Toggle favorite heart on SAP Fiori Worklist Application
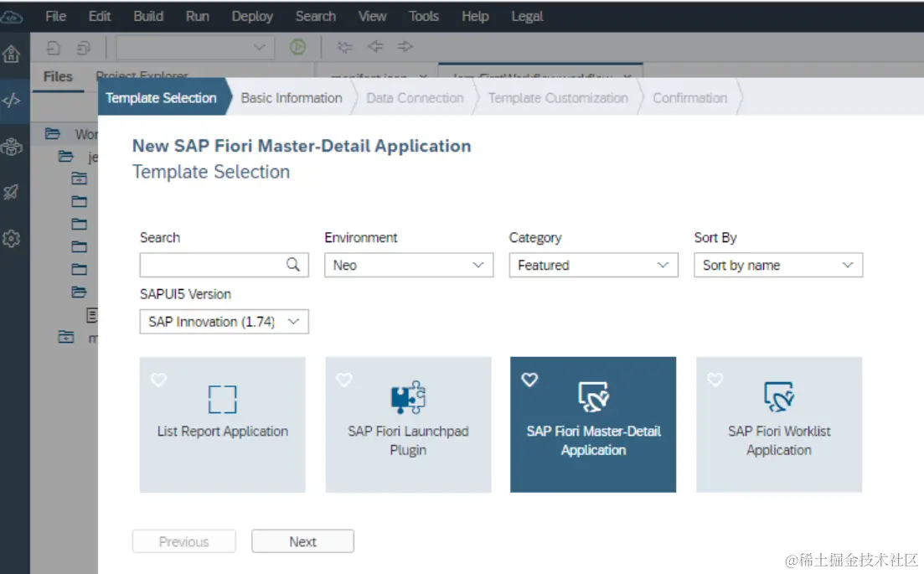Screen dimensions: 924x574 pos(715,380)
